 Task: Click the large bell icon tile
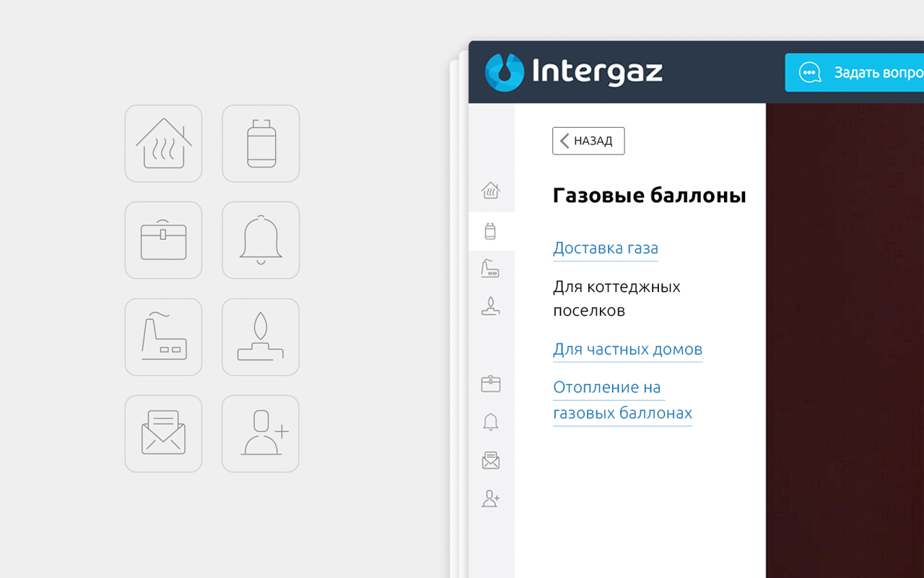pos(261,240)
